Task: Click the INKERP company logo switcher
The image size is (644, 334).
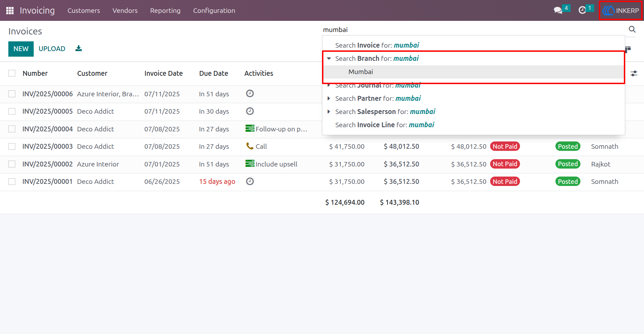Action: click(620, 10)
